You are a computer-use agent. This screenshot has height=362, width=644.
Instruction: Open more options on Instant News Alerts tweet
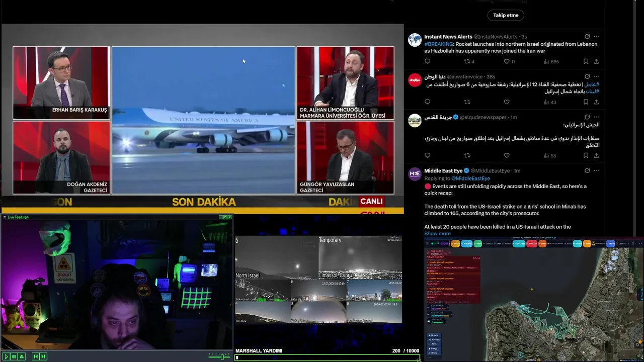596,37
